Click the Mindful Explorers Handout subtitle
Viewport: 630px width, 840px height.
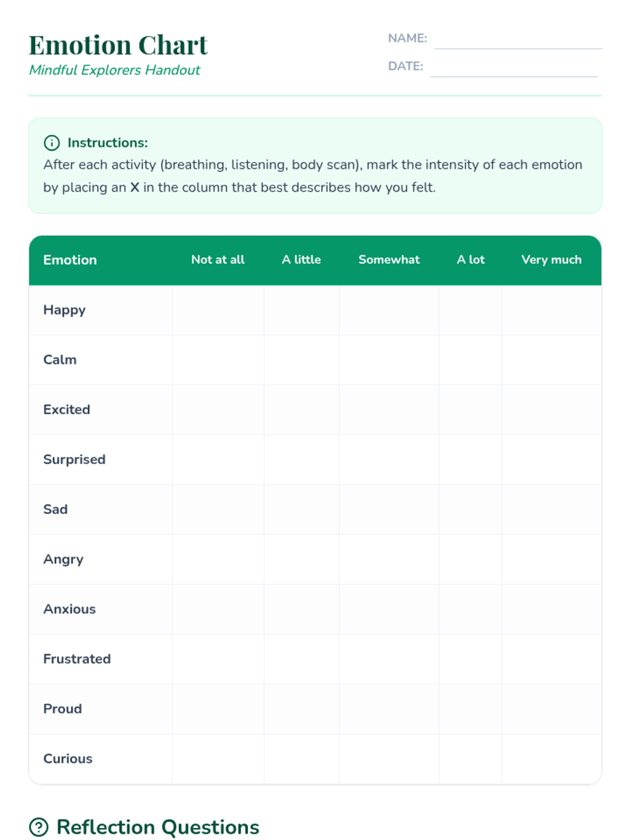(x=114, y=70)
